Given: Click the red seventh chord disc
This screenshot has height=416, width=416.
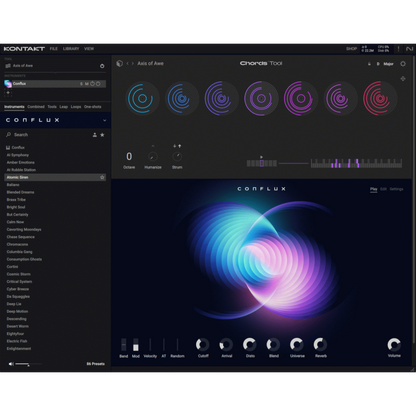Looking at the screenshot, I should (379, 98).
